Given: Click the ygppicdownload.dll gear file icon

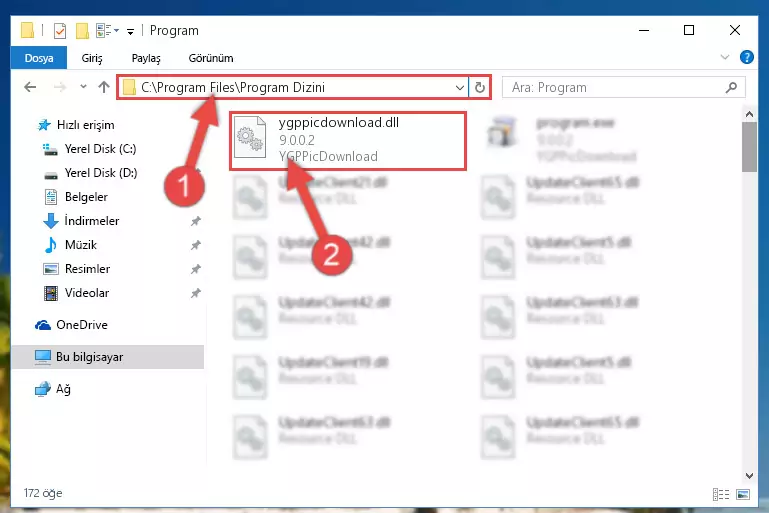Looking at the screenshot, I should click(x=250, y=137).
